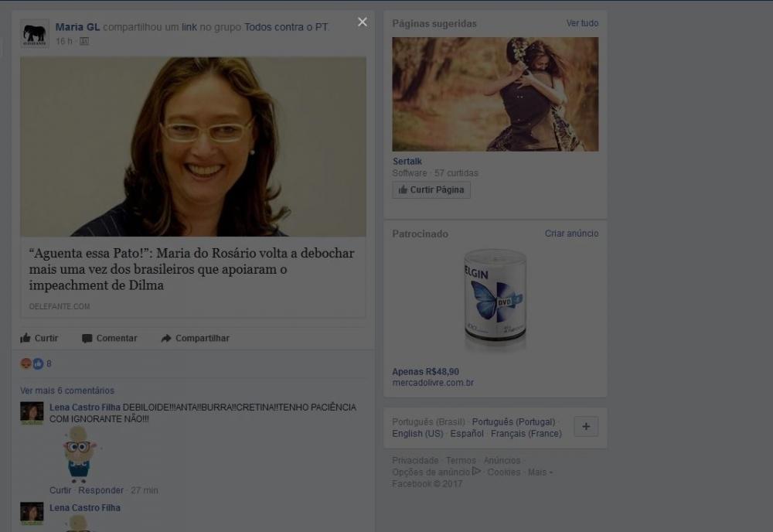Open the reaction emojis count
This screenshot has height=532, width=773.
coord(36,363)
